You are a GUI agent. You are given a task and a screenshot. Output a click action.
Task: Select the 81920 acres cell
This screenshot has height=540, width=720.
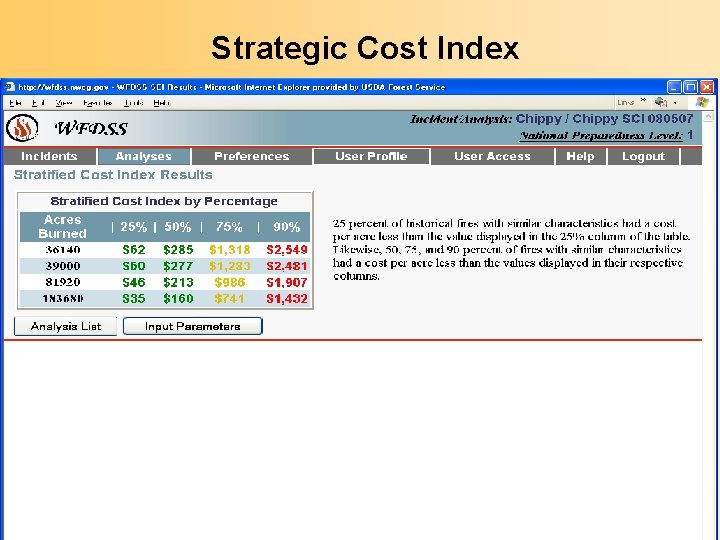tap(63, 282)
